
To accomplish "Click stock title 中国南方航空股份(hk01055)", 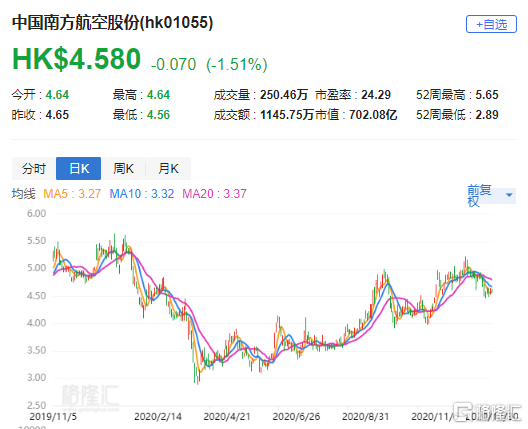I will pos(112,23).
